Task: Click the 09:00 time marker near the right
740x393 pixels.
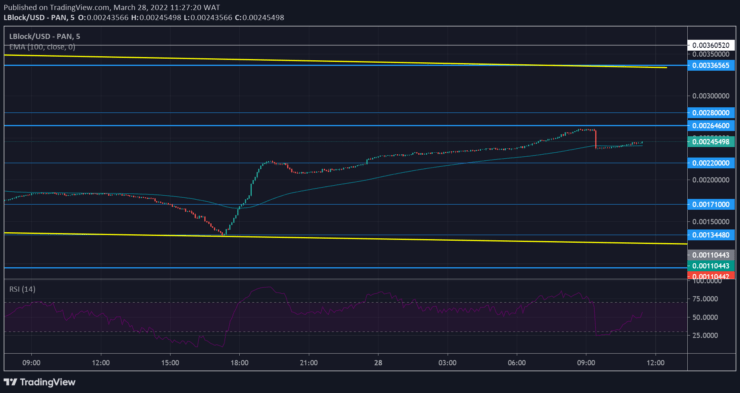Action: [x=586, y=363]
